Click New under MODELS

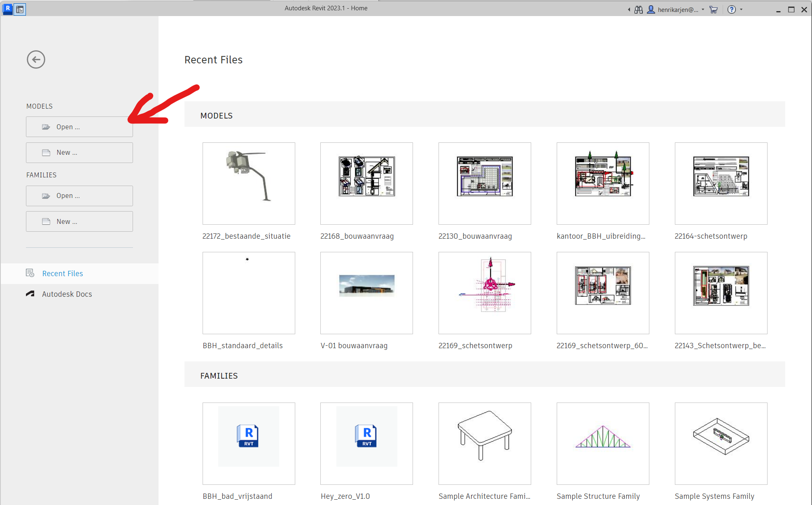(79, 153)
